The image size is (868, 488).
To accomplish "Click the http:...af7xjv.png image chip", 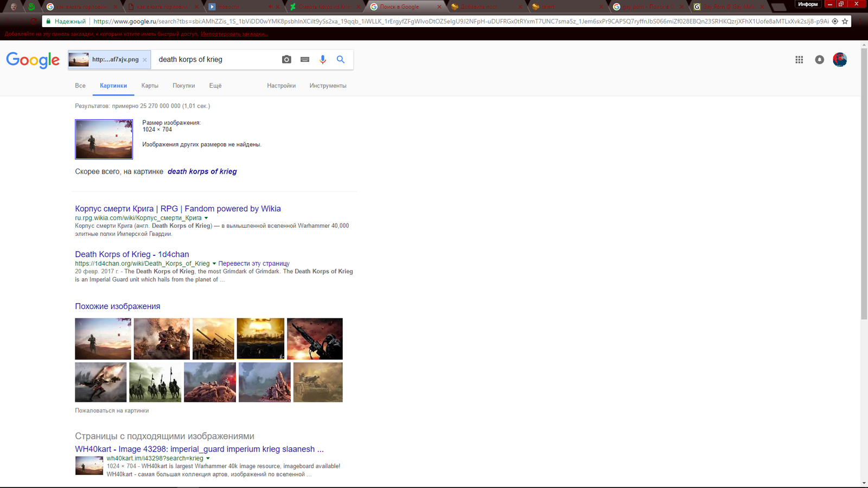I will point(110,60).
